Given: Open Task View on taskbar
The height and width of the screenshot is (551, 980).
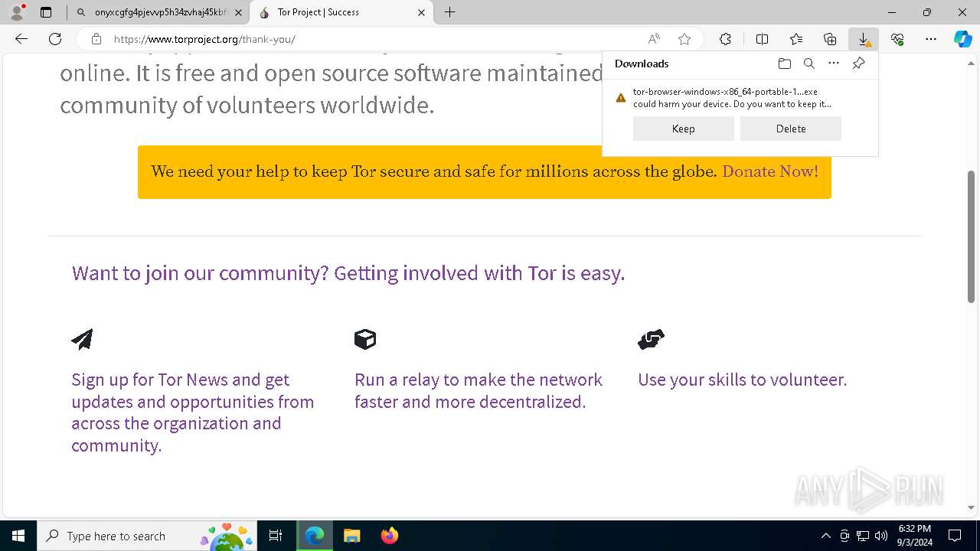Looking at the screenshot, I should coord(276,536).
